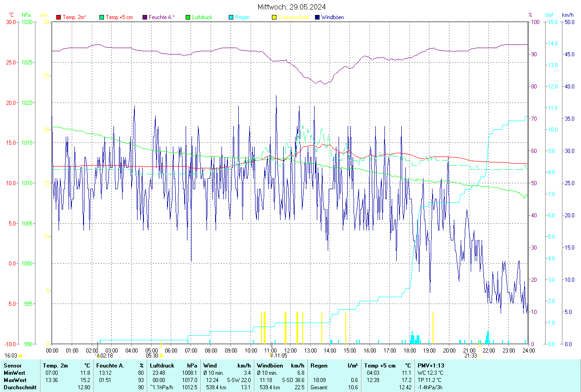The width and height of the screenshot is (581, 392).
Task: Click the 06:00 time axis tick label
Action: coord(171,350)
